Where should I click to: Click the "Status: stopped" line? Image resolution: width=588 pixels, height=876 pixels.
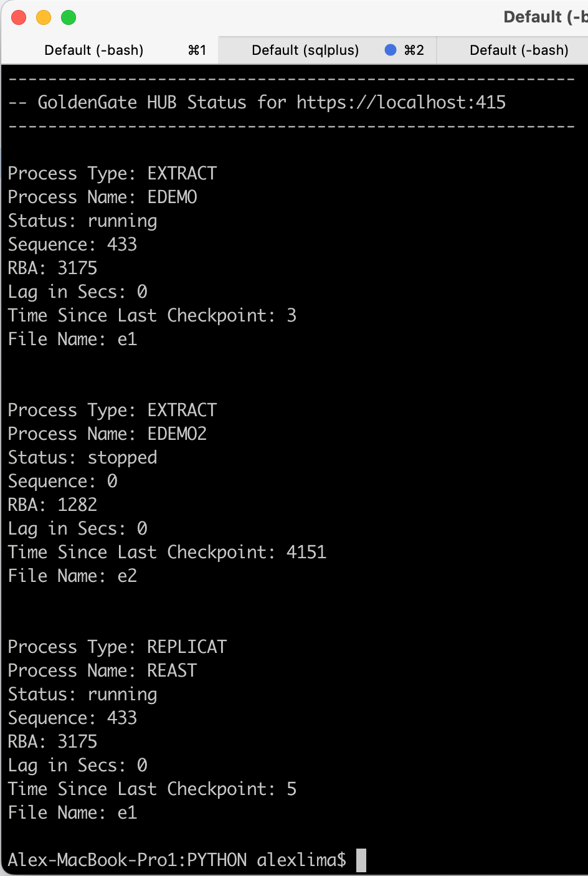click(82, 458)
